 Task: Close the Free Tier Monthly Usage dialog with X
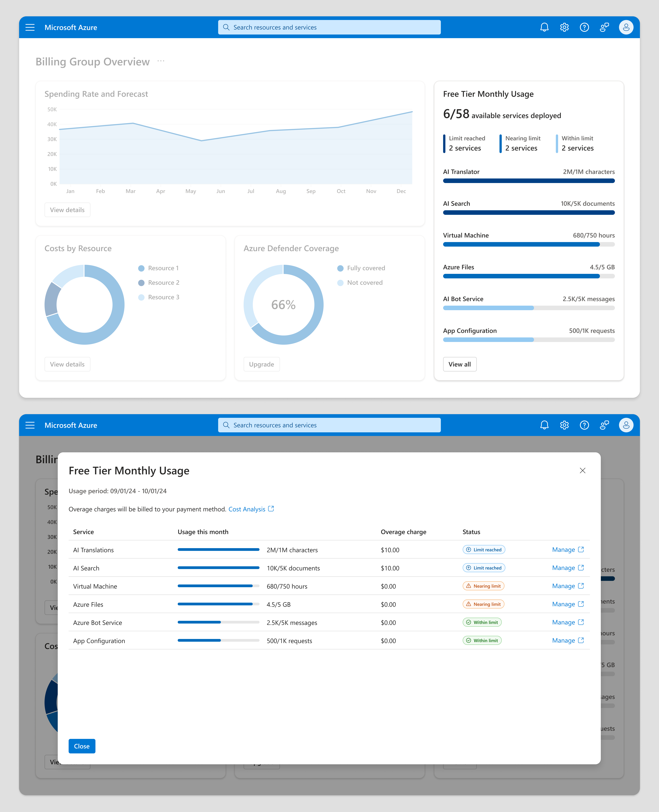click(x=583, y=471)
